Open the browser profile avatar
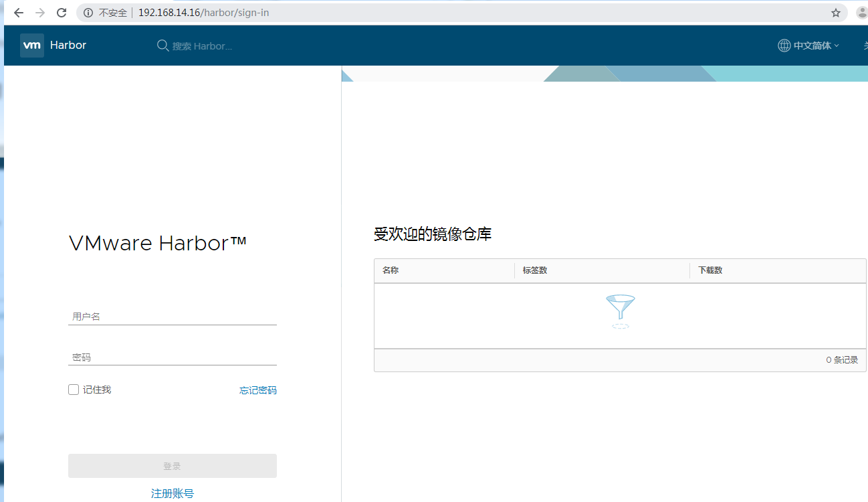The width and height of the screenshot is (868, 502). coord(863,13)
